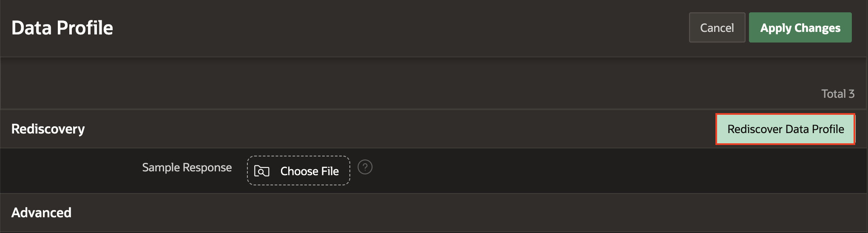
Task: Cancel the Data Profile dialog
Action: (x=717, y=28)
